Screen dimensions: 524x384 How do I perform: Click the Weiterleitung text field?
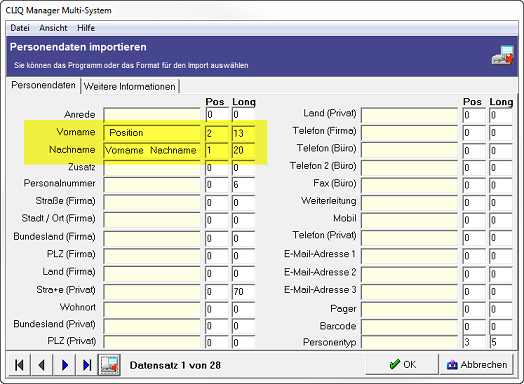tap(409, 203)
